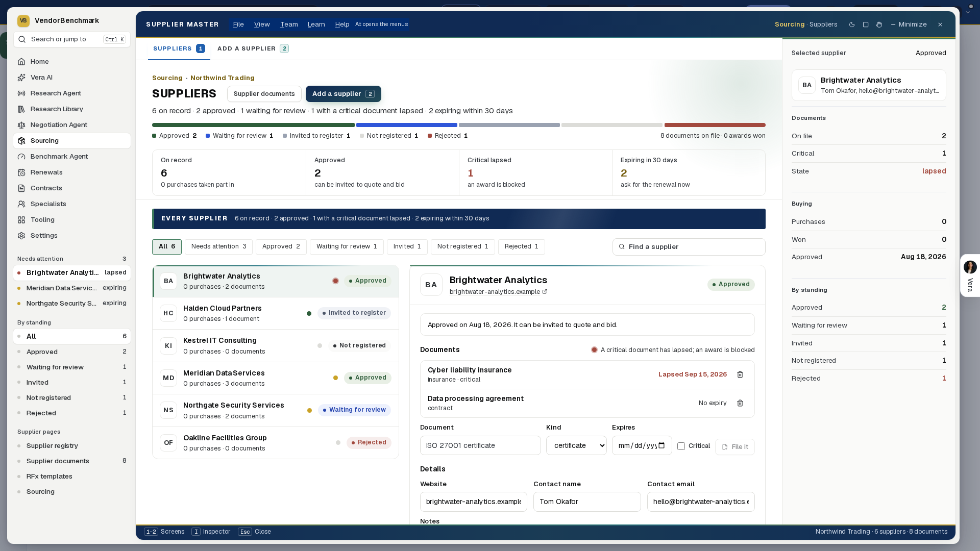Open the Vera assistant avatar tab
This screenshot has height=551, width=980.
tap(970, 275)
